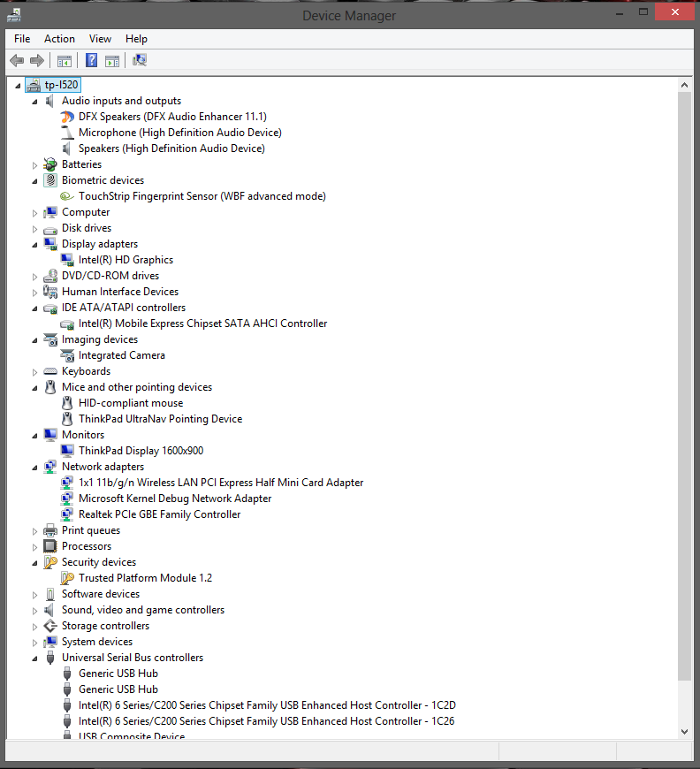This screenshot has height=769, width=700.
Task: Collapse Mice and other pointing devices
Action: tap(34, 388)
